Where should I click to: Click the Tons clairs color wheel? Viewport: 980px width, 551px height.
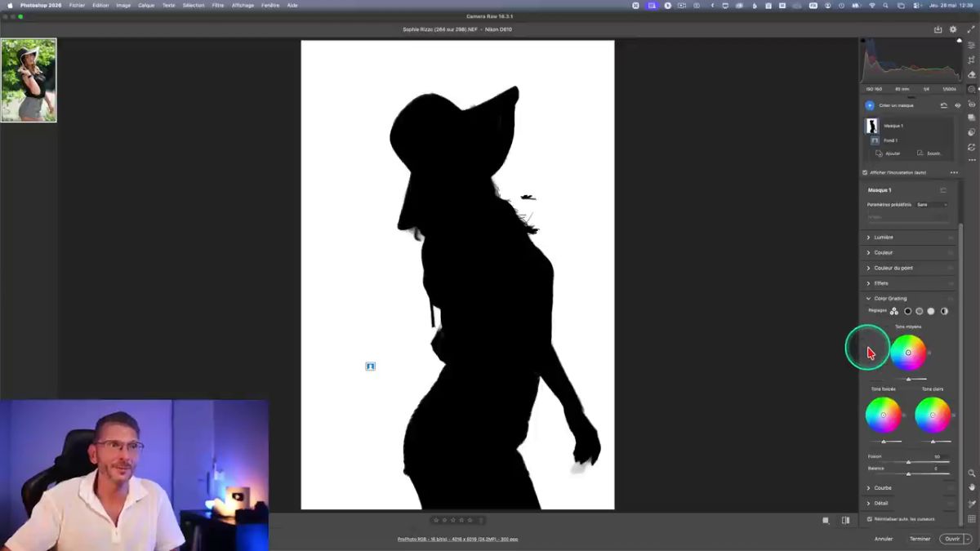tap(933, 415)
